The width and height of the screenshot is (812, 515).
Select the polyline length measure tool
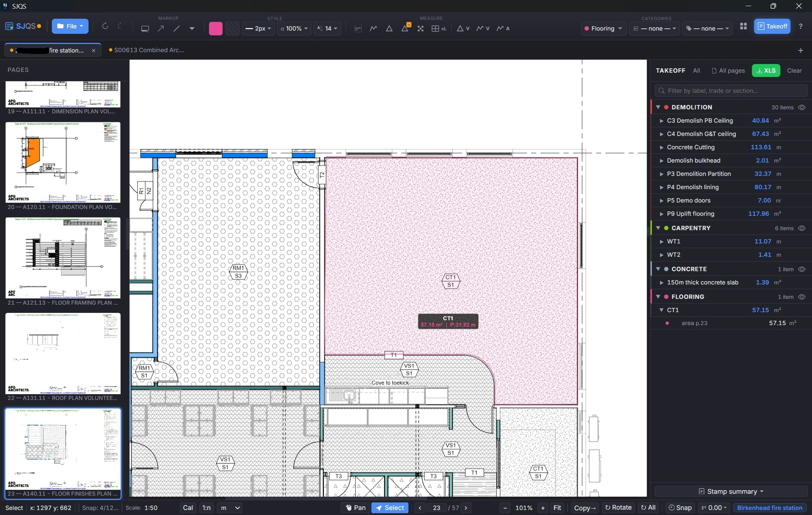[373, 28]
